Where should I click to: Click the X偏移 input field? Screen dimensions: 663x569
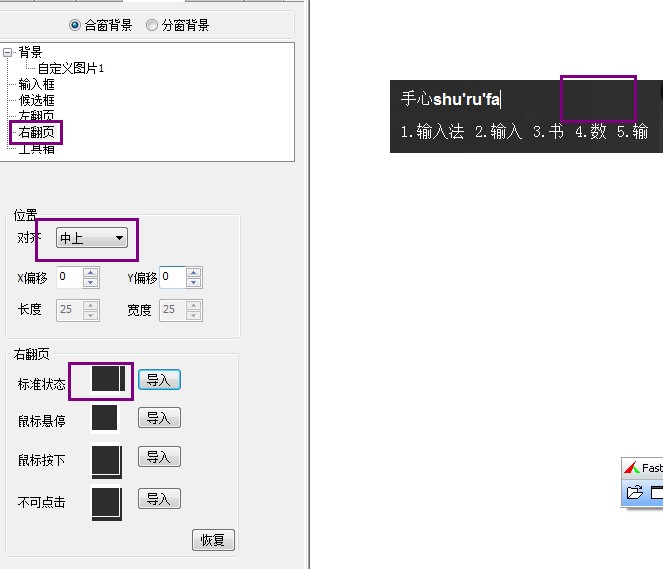[70, 277]
